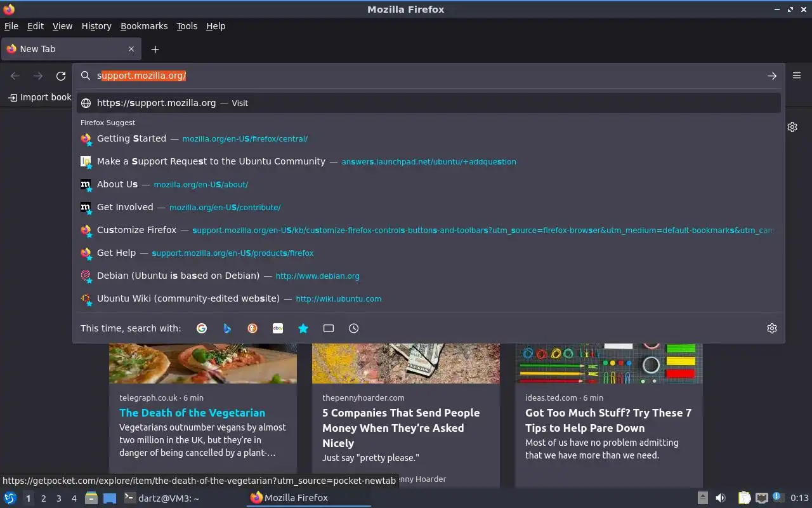Select the Debian suggestion row
The width and height of the screenshot is (812, 508).
point(429,276)
